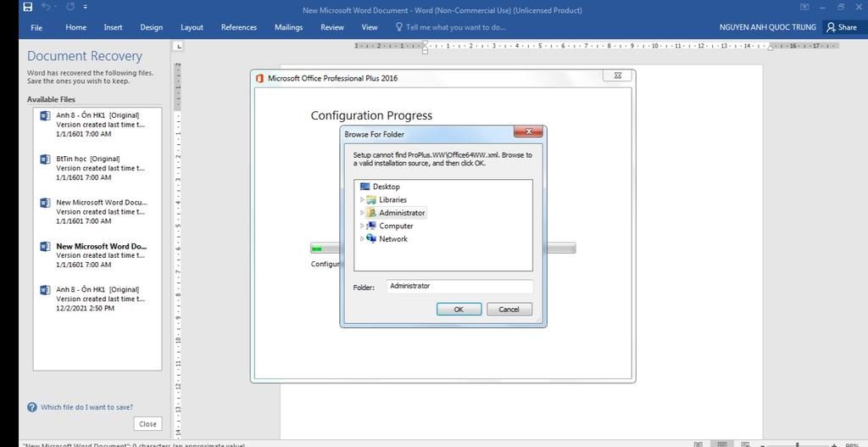Click the Redo icon in Quick Access Toolbar
This screenshot has height=447, width=868.
point(70,8)
